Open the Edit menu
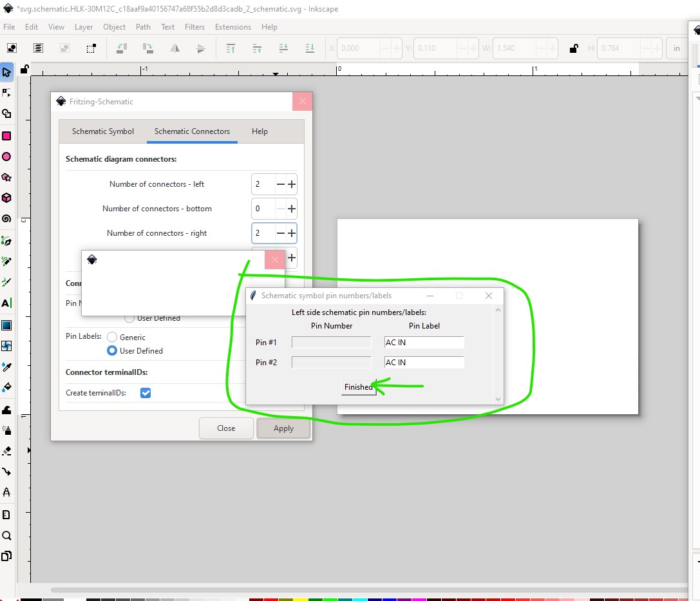Image resolution: width=700 pixels, height=601 pixels. [32, 27]
